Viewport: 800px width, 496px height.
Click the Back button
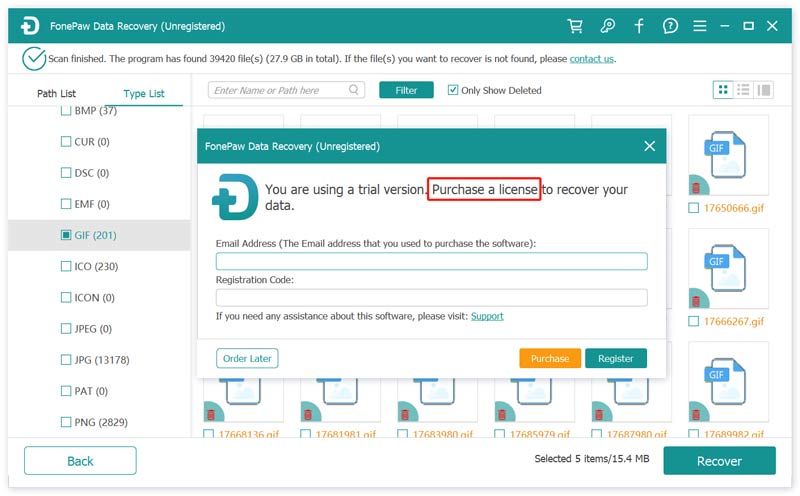point(80,461)
